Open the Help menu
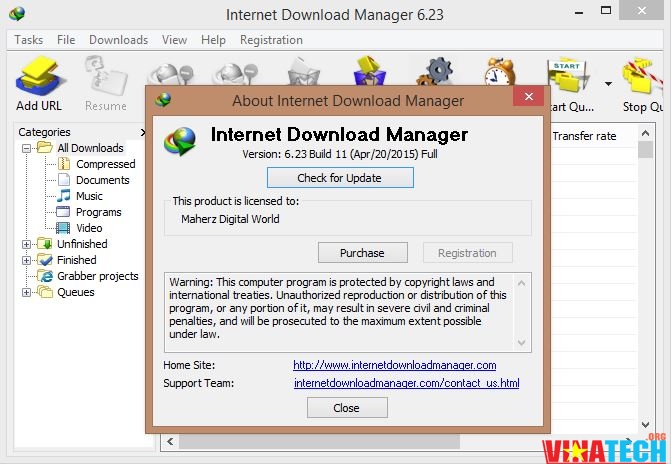 (213, 40)
